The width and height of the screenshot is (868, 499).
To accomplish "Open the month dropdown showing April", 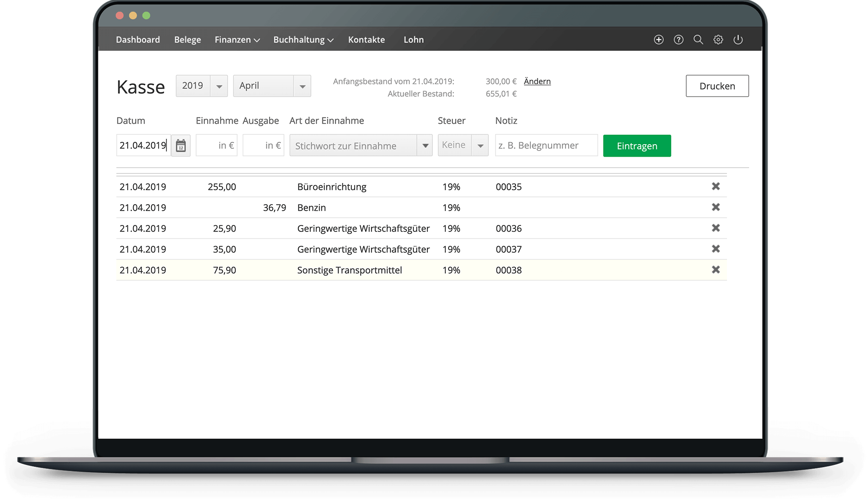I will point(272,86).
